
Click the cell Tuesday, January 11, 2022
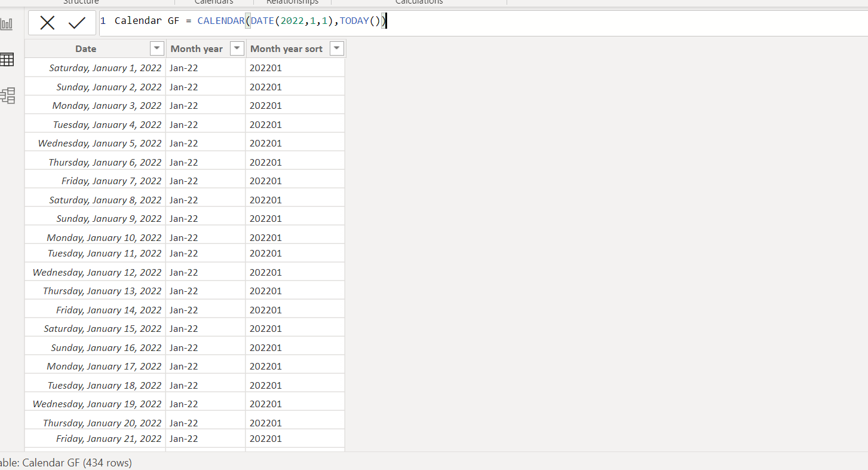96,253
